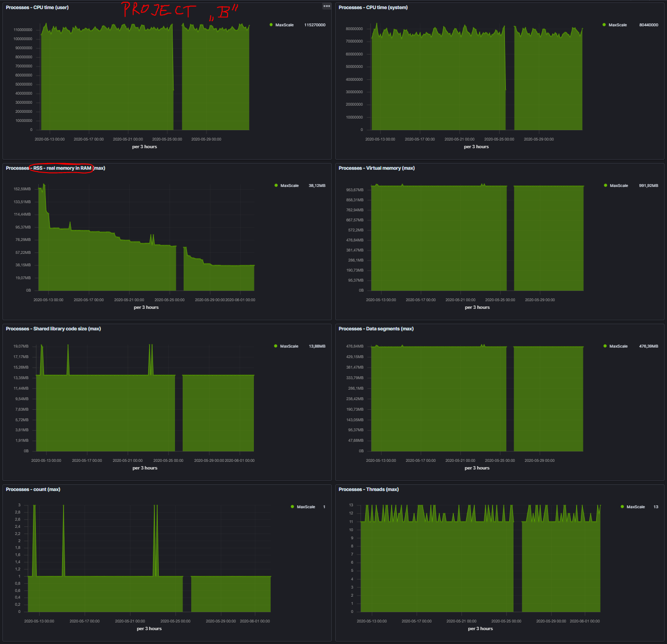The width and height of the screenshot is (667, 644).
Task: Click the green legend dot in Data segments panel
Action: click(x=605, y=346)
